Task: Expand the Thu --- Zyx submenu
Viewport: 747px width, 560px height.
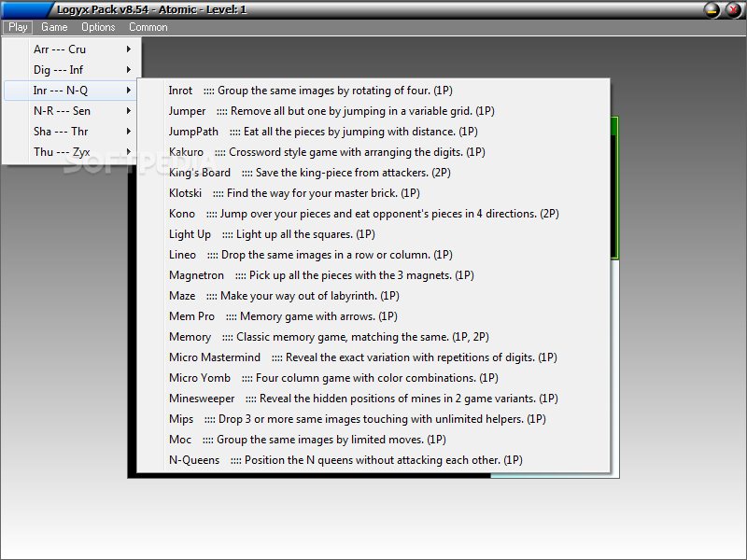Action: (70, 151)
